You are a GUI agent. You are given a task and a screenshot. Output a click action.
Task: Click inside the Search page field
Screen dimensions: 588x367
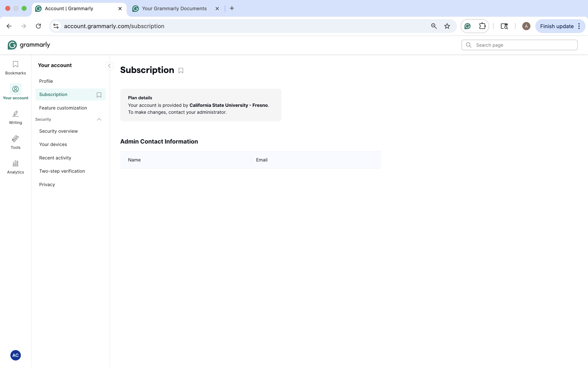[x=519, y=45]
